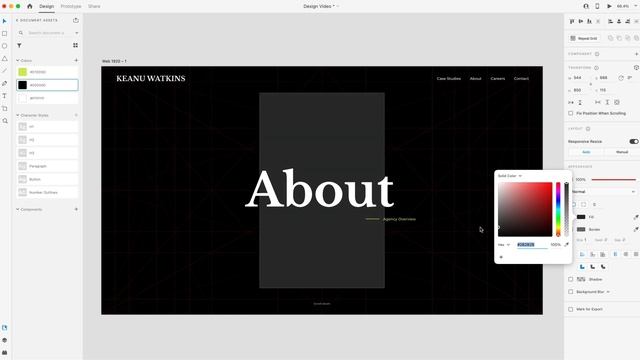Open the Layers panel icon
This screenshot has width=640, height=360.
pos(5,340)
